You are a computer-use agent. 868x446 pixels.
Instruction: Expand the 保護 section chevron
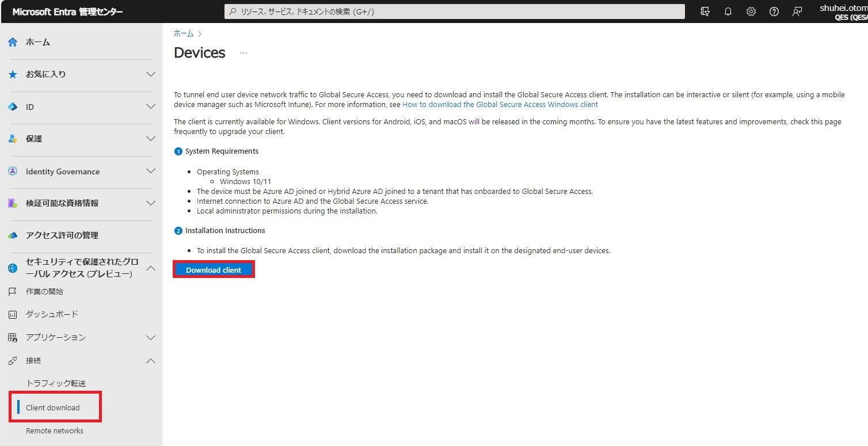click(x=151, y=139)
